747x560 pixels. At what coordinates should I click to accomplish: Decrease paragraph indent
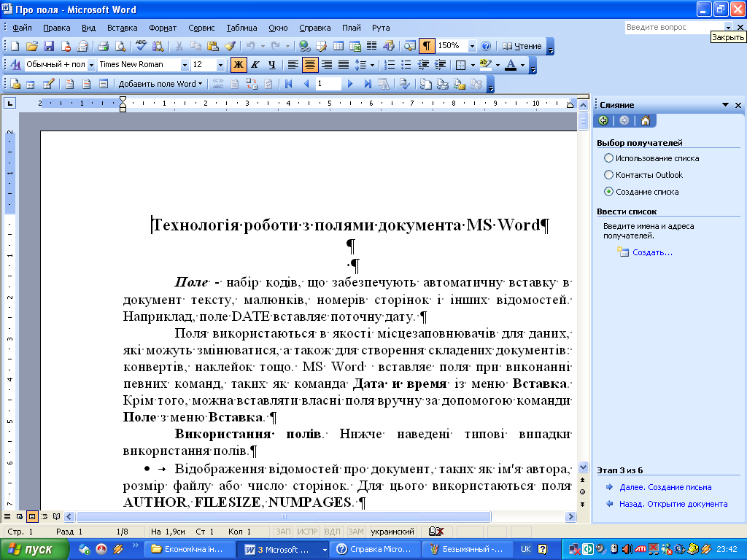(423, 64)
